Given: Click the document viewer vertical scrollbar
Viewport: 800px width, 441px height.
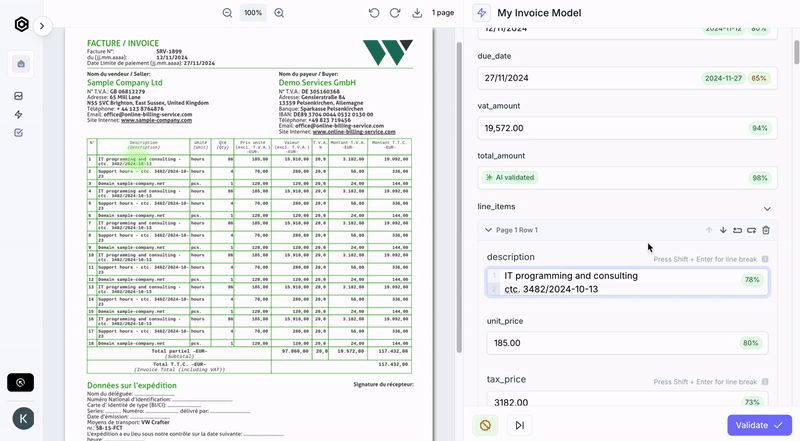Looking at the screenshot, I should pyautogui.click(x=459, y=197).
